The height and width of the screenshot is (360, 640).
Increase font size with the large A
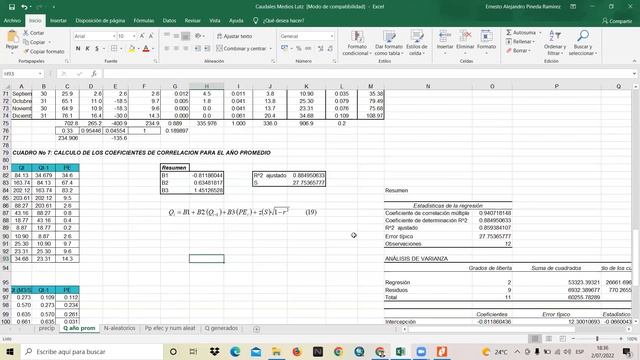click(142, 36)
